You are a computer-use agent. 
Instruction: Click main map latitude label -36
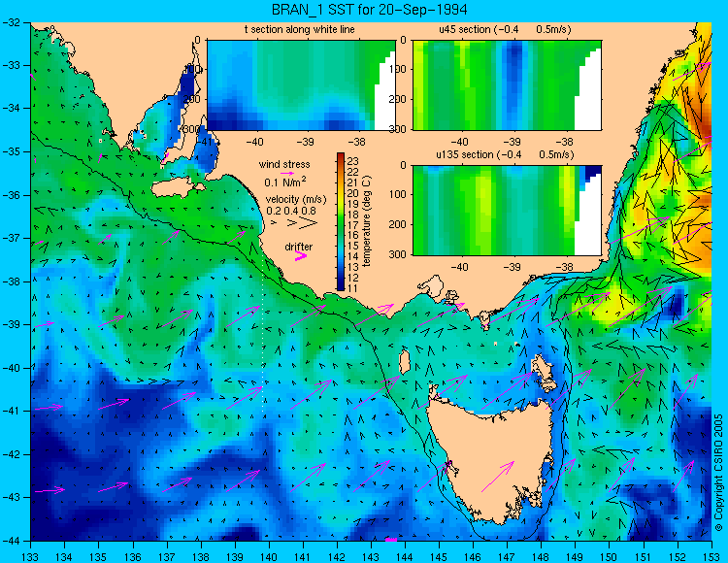coord(12,195)
